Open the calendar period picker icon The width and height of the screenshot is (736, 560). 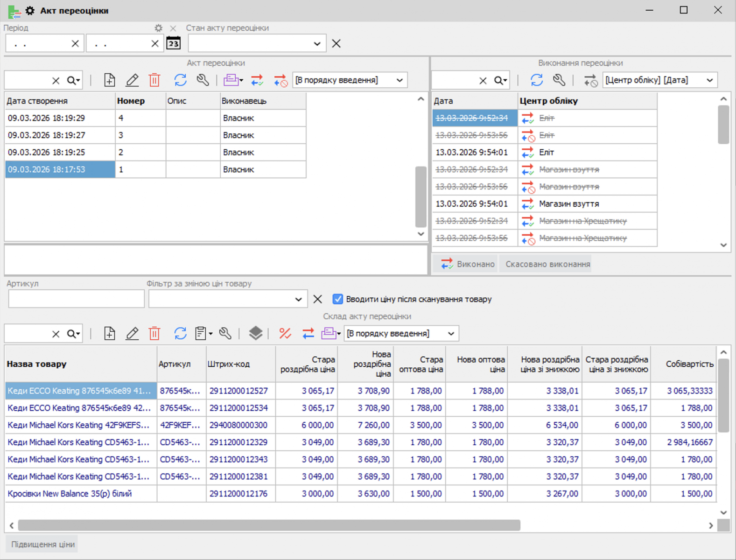click(174, 43)
